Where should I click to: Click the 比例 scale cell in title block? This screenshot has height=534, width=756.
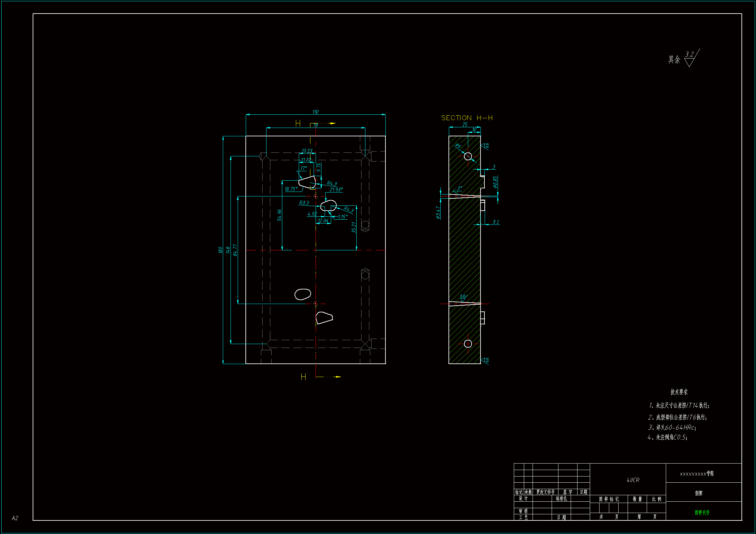pos(656,499)
